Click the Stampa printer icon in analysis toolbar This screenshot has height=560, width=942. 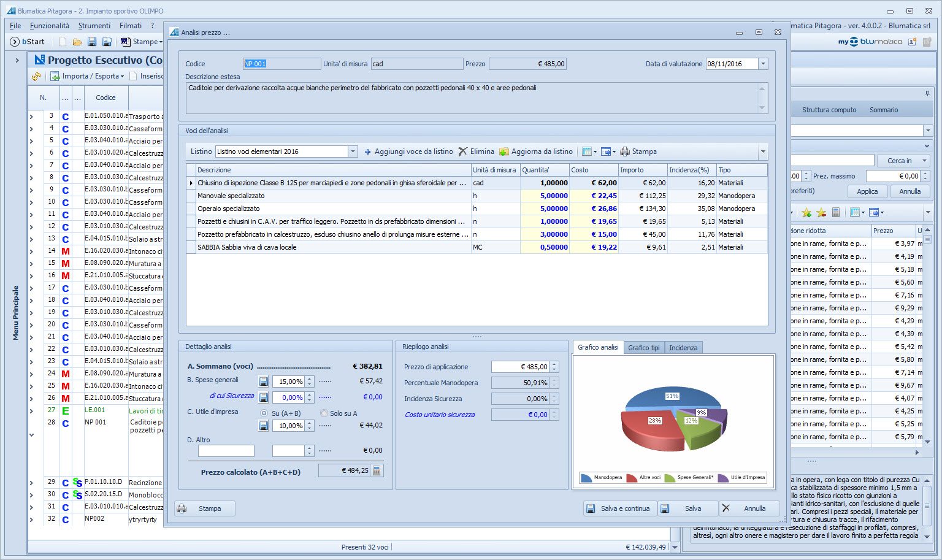tap(625, 152)
